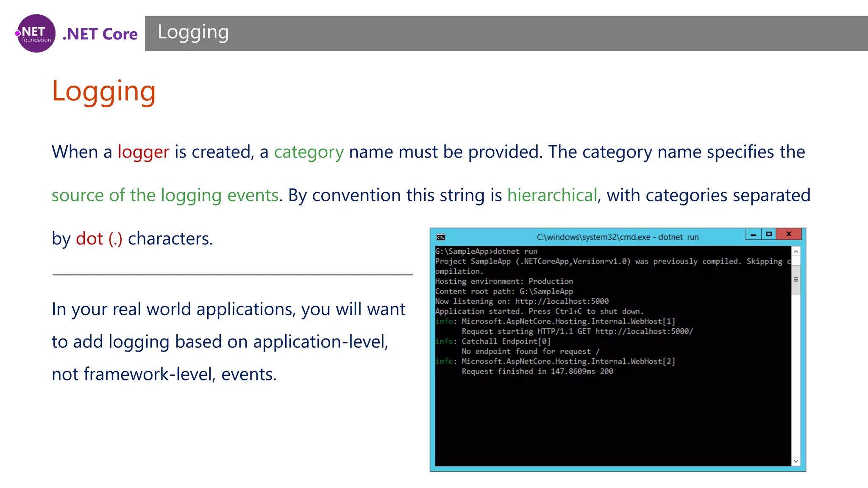This screenshot has width=868, height=488.
Task: Click the Request finished in 147.8609ms line
Action: (x=537, y=372)
